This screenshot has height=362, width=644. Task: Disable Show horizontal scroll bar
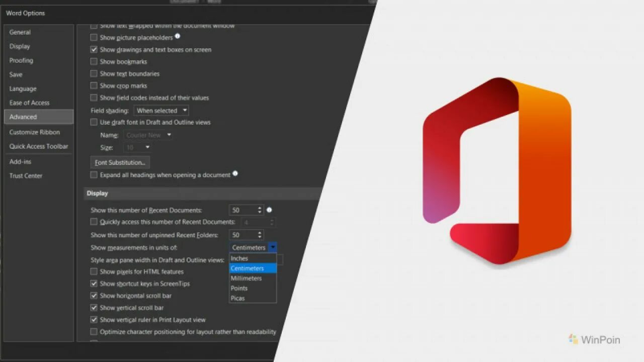click(x=94, y=296)
